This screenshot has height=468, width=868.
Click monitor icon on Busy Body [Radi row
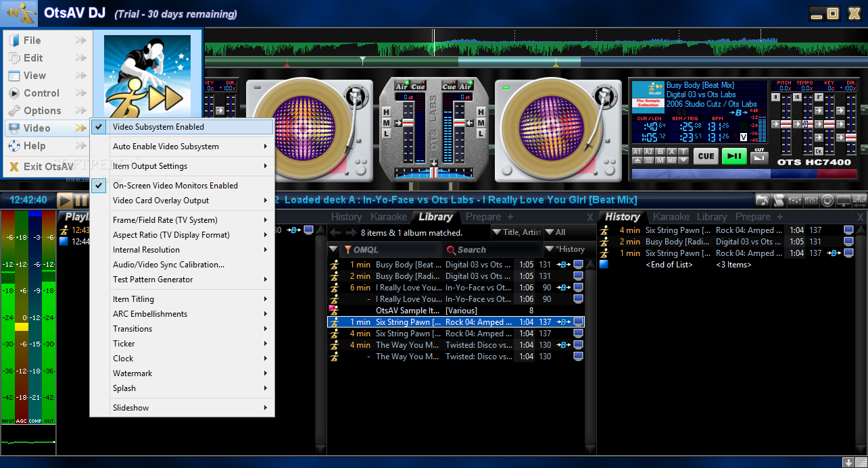[x=579, y=276]
